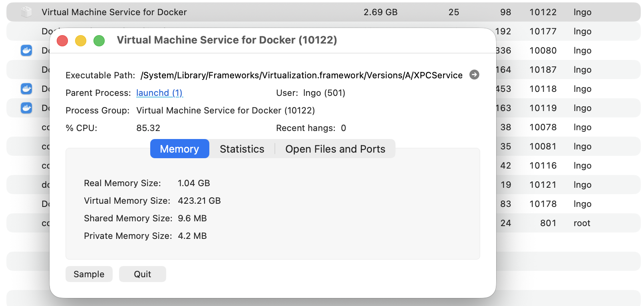Show the Open Files and Ports tab
The width and height of the screenshot is (644, 306).
click(x=335, y=149)
